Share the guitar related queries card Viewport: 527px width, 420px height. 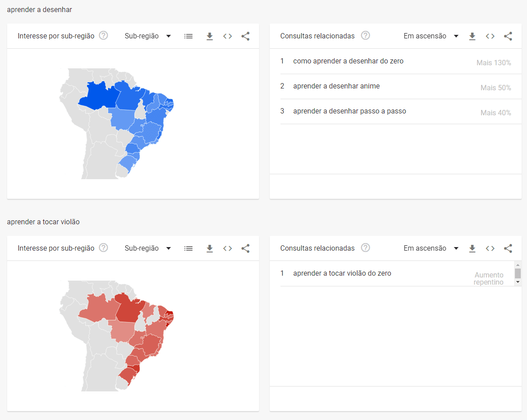[508, 248]
